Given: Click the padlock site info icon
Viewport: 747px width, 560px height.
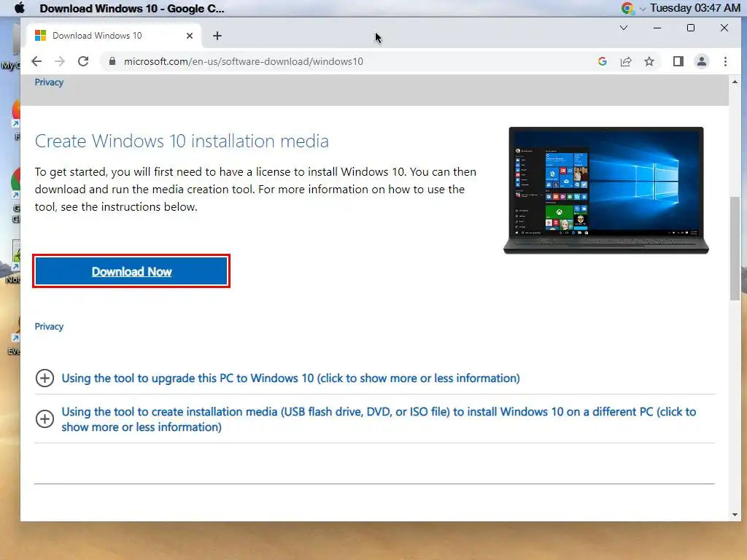Looking at the screenshot, I should pos(112,61).
